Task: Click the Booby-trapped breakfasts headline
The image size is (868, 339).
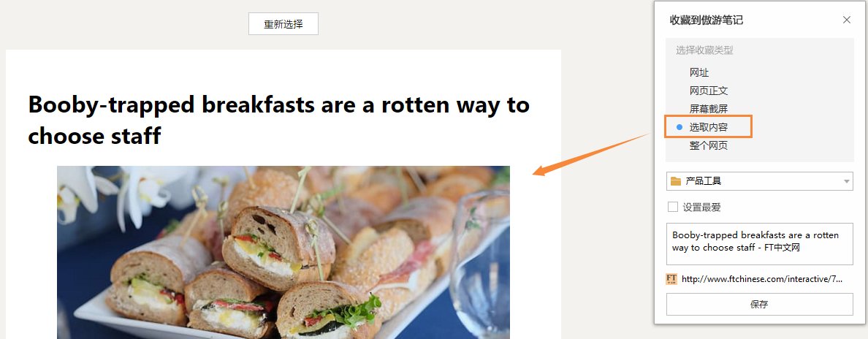Action: [279, 120]
